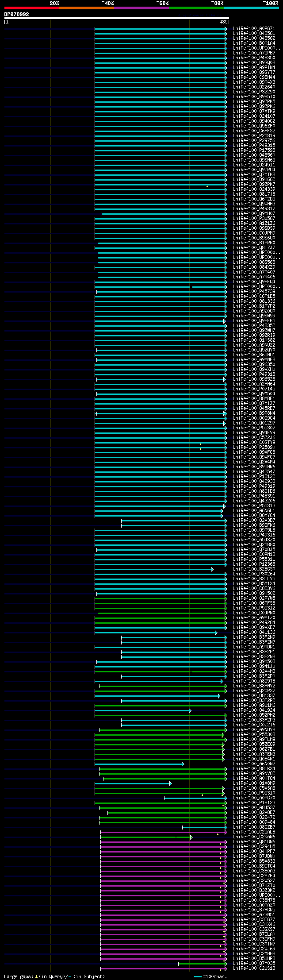283x980 pixels.
Task: Click hit label UniRef100_C3AIN7
Action: click(254, 944)
